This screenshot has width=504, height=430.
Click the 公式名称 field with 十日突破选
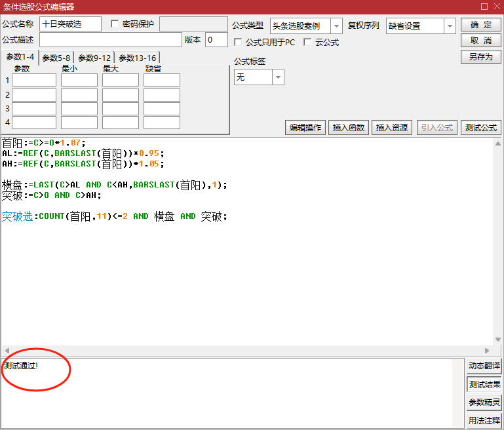tap(70, 24)
